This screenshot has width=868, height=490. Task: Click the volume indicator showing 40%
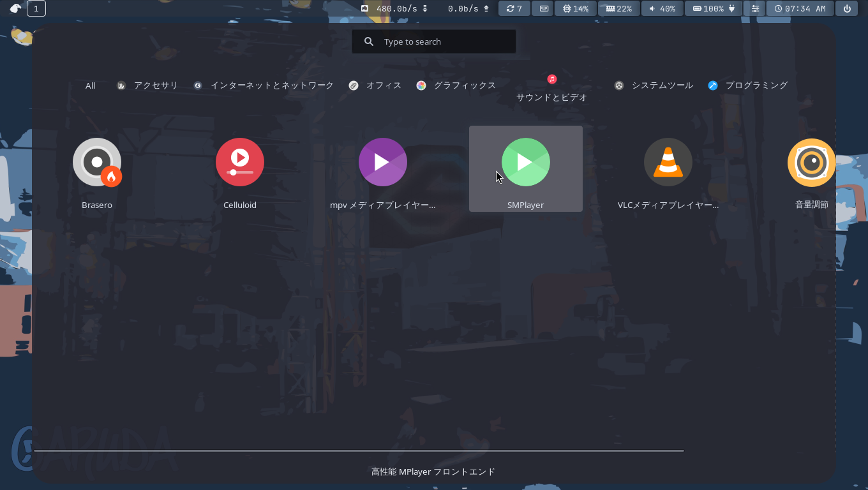click(x=662, y=8)
